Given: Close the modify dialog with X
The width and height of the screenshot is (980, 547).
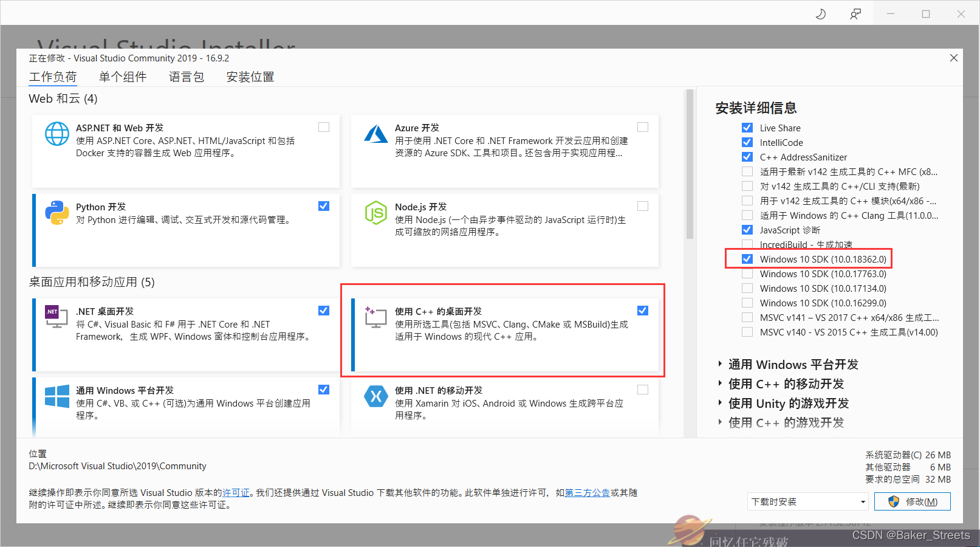Looking at the screenshot, I should pyautogui.click(x=954, y=58).
